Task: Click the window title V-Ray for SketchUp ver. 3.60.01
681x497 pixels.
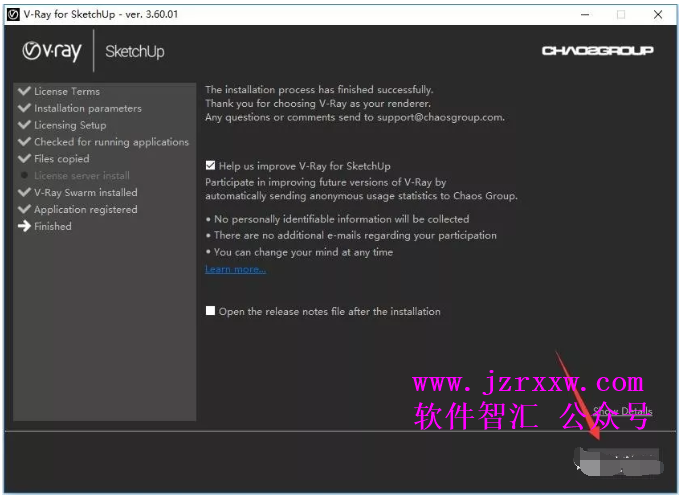Action: 101,14
